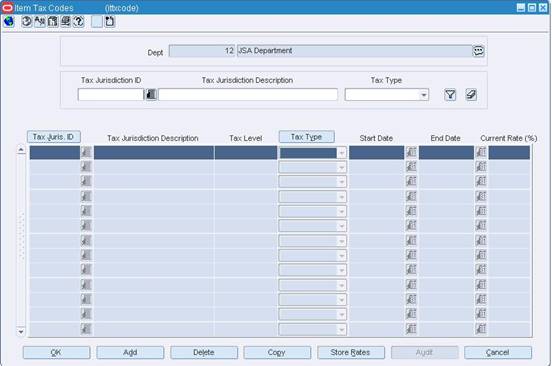Viewport: 552px width, 366px height.
Task: Click the 'Current Rate (%)' column header text
Action: pyautogui.click(x=509, y=138)
